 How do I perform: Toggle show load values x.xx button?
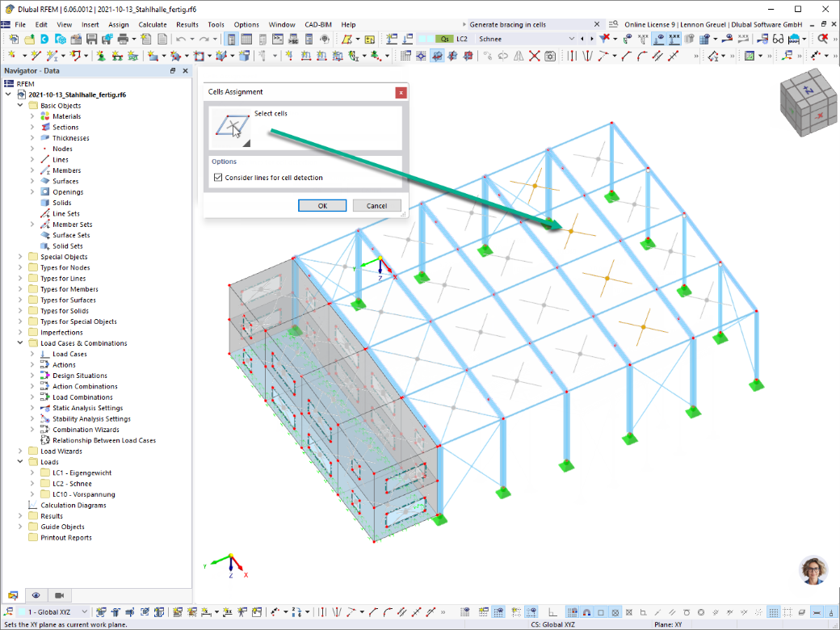pyautogui.click(x=674, y=39)
